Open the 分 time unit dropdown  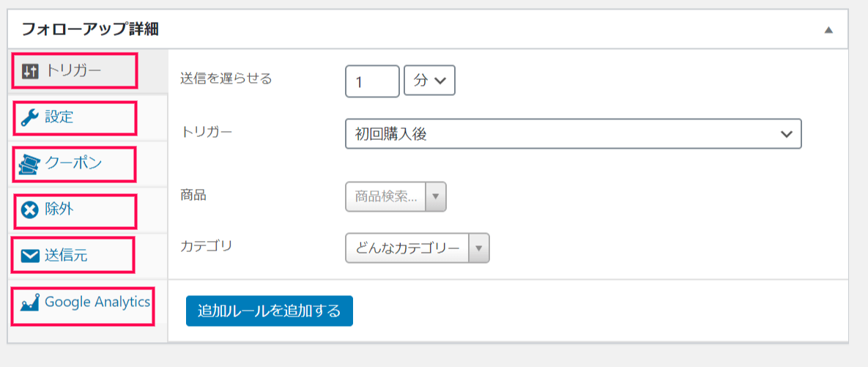pyautogui.click(x=429, y=81)
